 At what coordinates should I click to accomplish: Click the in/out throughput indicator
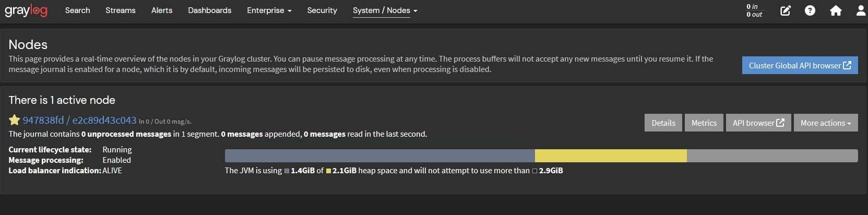pyautogui.click(x=754, y=10)
